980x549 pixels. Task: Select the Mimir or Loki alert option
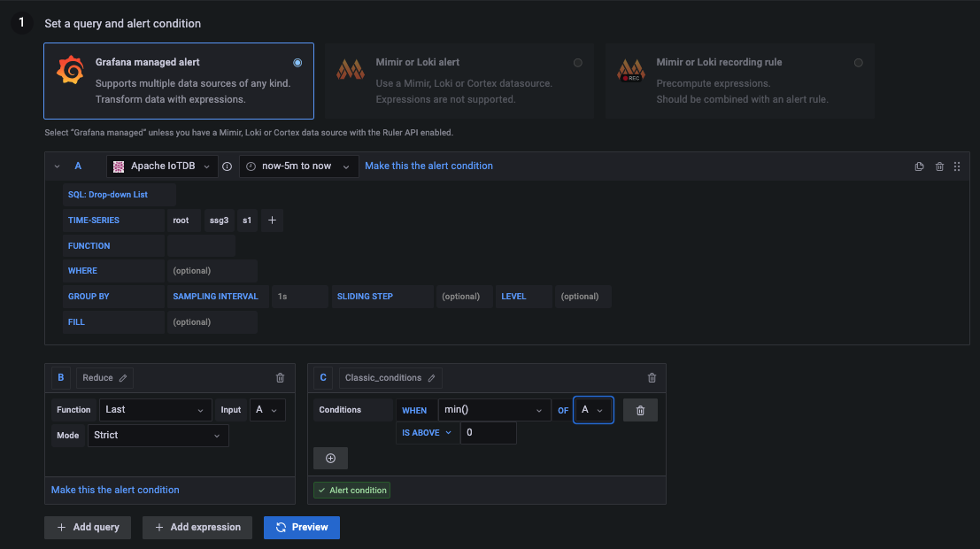578,62
